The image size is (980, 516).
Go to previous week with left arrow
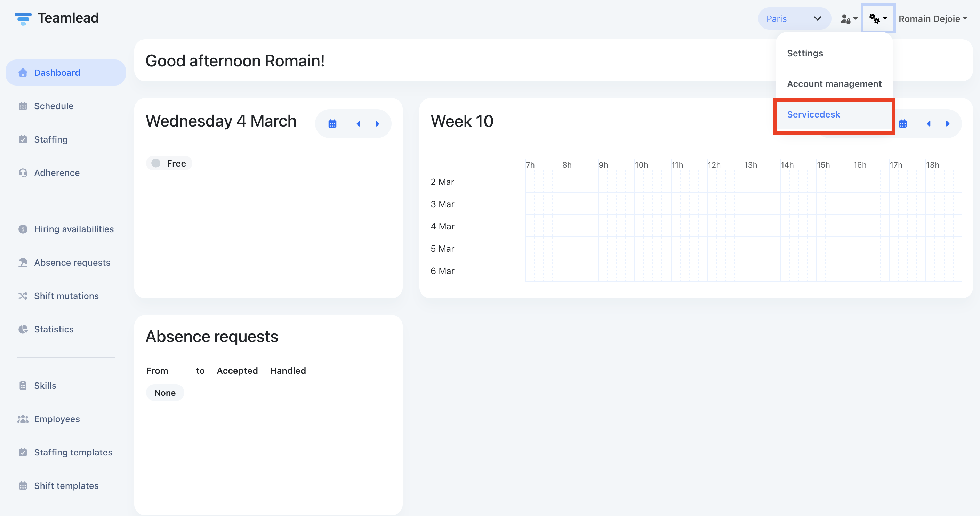click(x=928, y=123)
